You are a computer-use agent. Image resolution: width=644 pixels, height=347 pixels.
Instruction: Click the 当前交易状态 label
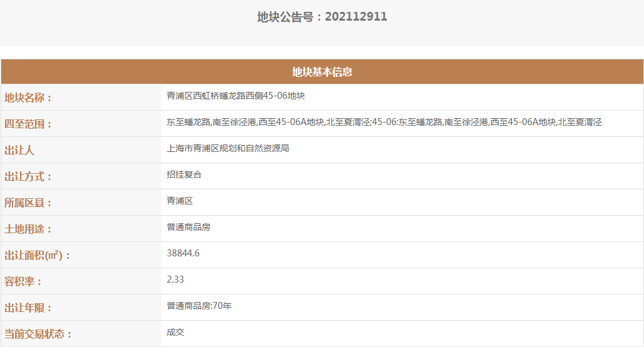click(38, 334)
